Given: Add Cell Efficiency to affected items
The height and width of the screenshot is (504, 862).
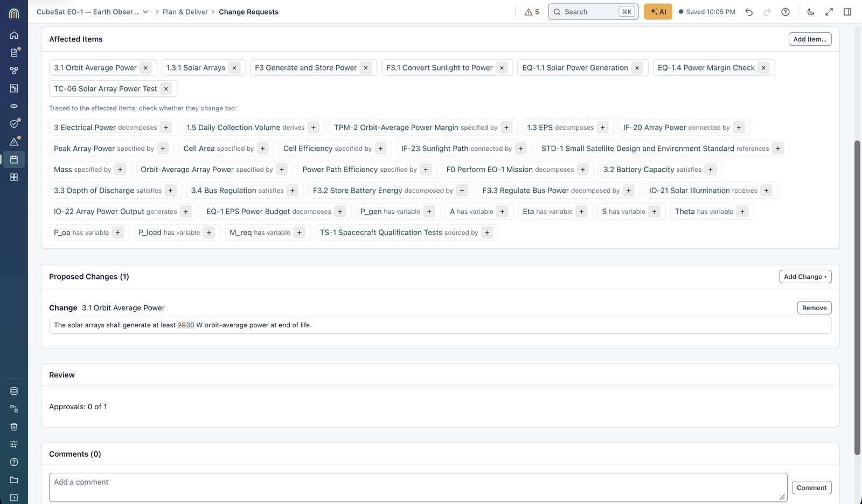Looking at the screenshot, I should [x=381, y=149].
